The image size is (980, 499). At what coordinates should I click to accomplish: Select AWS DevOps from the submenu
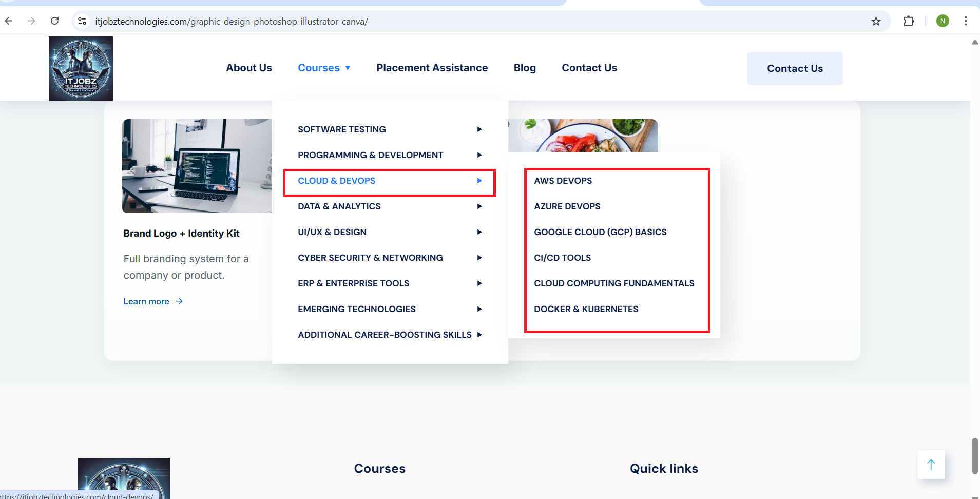[x=563, y=181]
